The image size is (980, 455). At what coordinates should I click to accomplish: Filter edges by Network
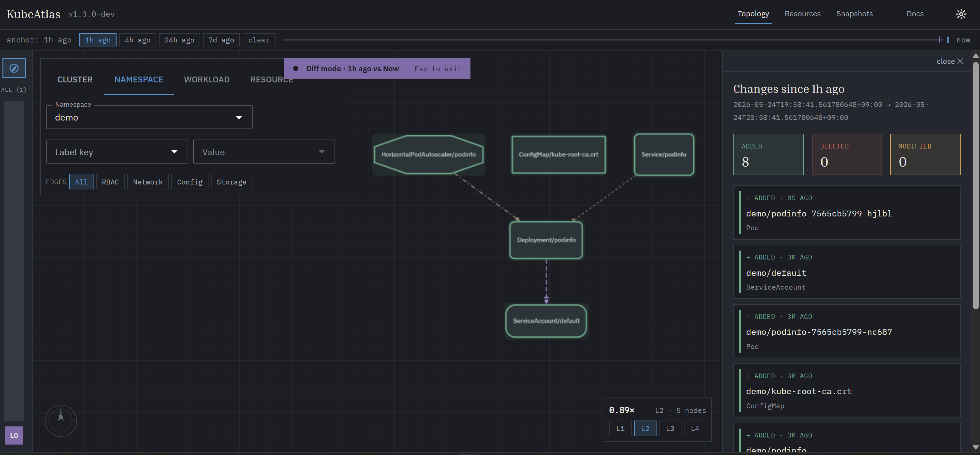point(148,182)
